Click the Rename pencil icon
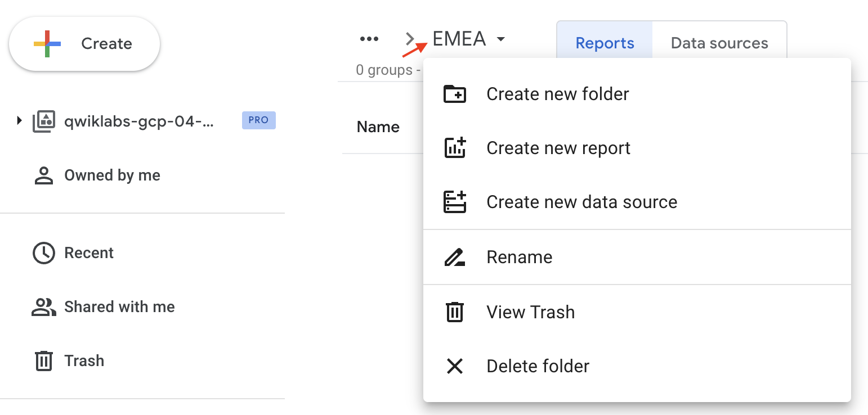 (x=455, y=257)
